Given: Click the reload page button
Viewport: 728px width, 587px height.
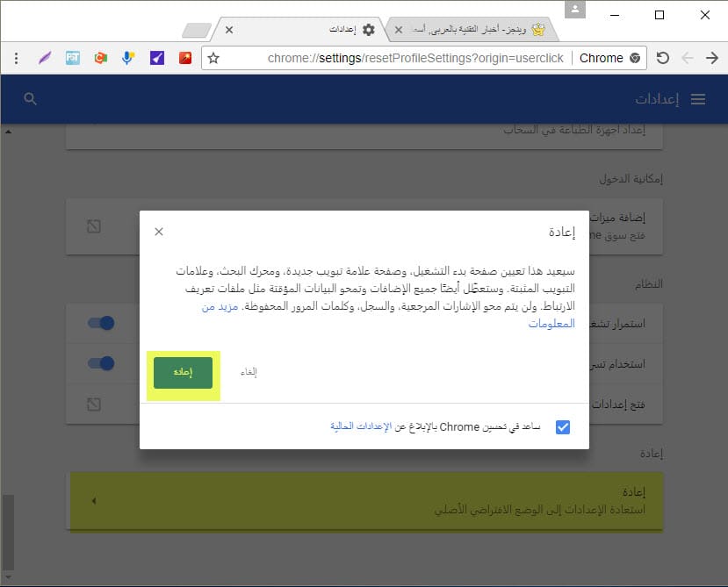Looking at the screenshot, I should (663, 58).
